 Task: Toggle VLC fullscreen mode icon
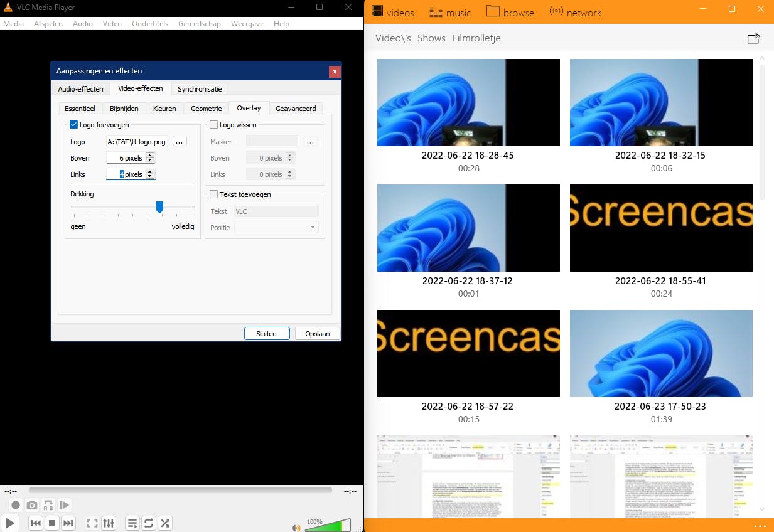pos(92,523)
